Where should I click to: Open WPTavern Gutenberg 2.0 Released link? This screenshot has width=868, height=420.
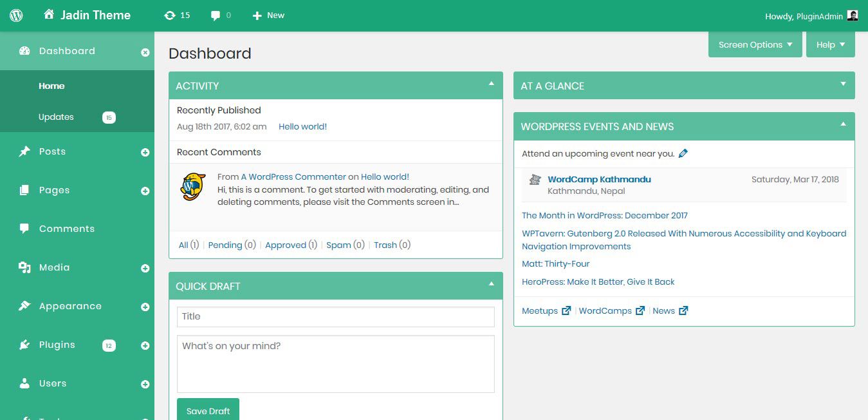tap(684, 240)
